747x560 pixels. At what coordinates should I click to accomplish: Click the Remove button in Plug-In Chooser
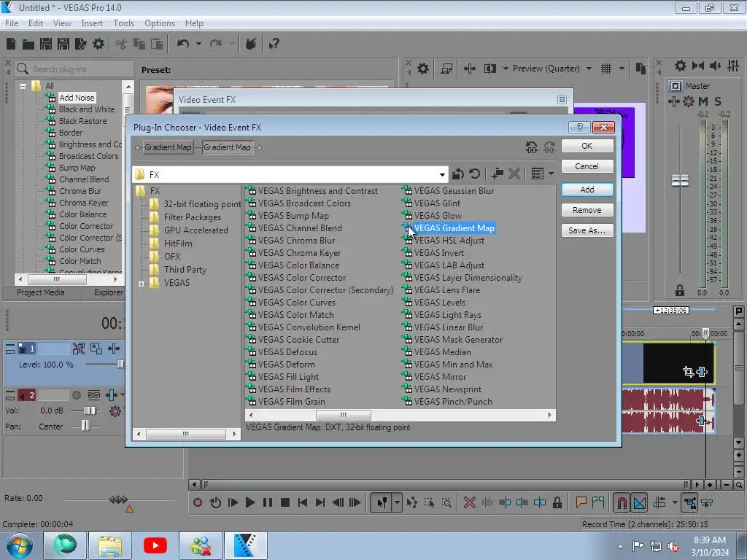point(587,210)
